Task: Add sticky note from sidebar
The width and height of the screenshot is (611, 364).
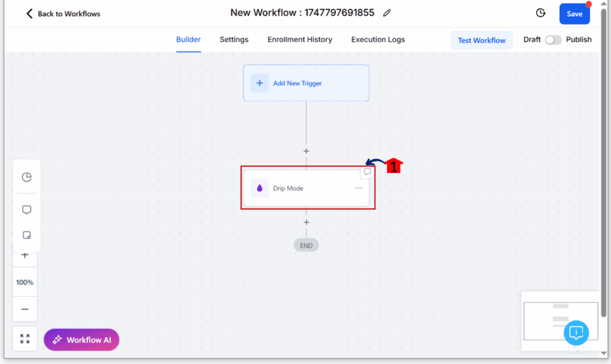Action: [26, 235]
